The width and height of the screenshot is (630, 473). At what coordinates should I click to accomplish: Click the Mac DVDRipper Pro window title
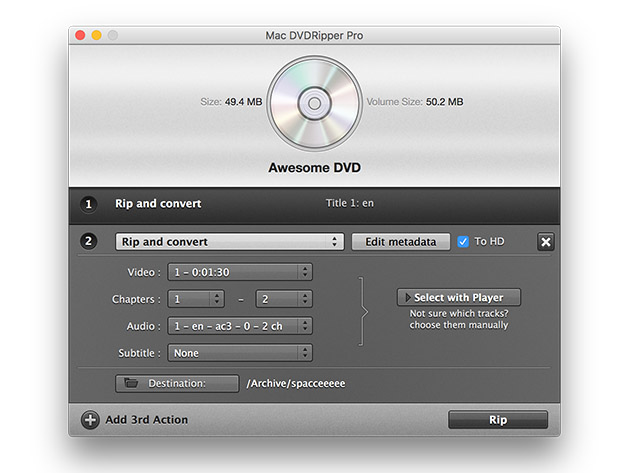(x=314, y=36)
